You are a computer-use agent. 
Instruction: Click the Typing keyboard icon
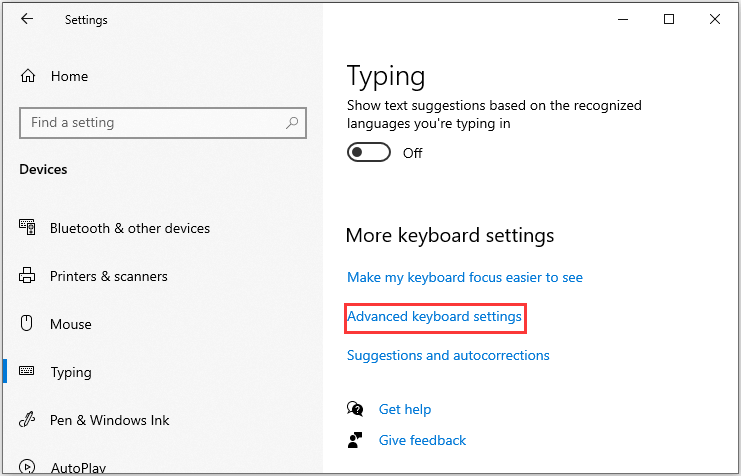[26, 371]
